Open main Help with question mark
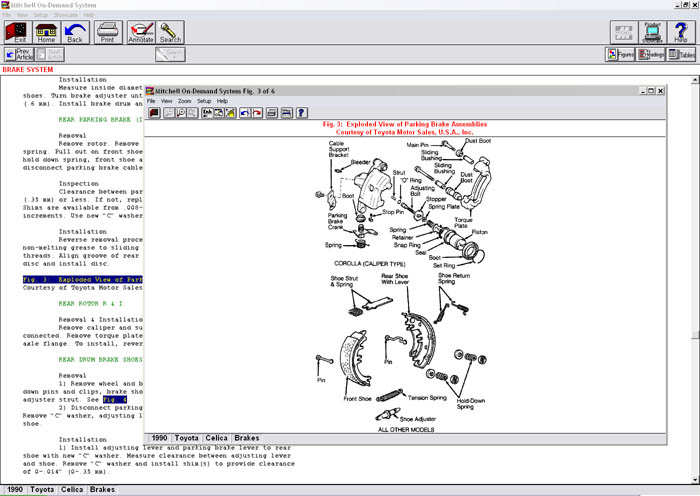700x496 pixels. (682, 32)
